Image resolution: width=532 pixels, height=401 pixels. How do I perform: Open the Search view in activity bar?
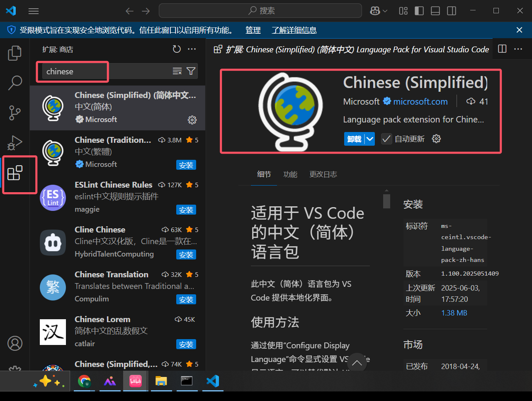[15, 83]
